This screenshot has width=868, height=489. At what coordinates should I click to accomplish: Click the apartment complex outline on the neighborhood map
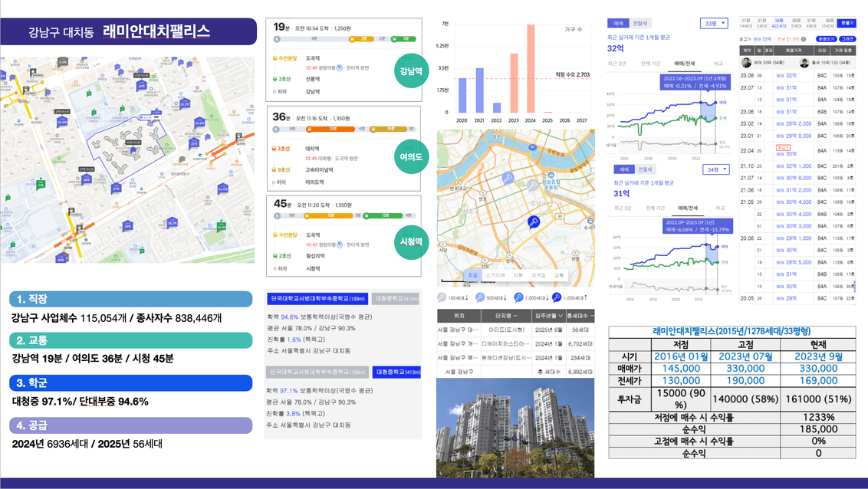[127, 148]
